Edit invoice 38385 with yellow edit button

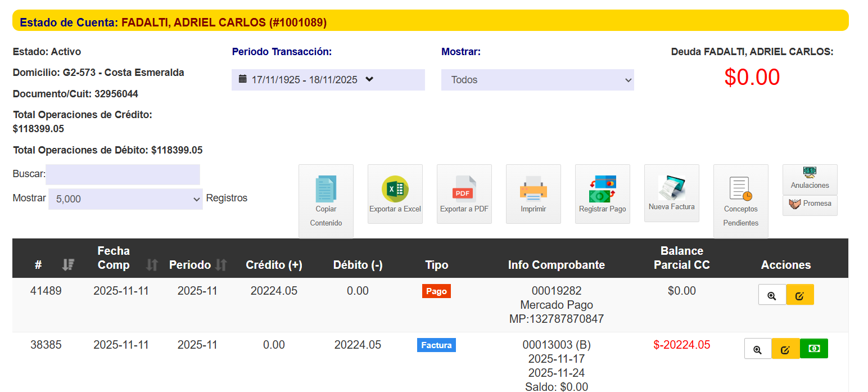point(786,349)
